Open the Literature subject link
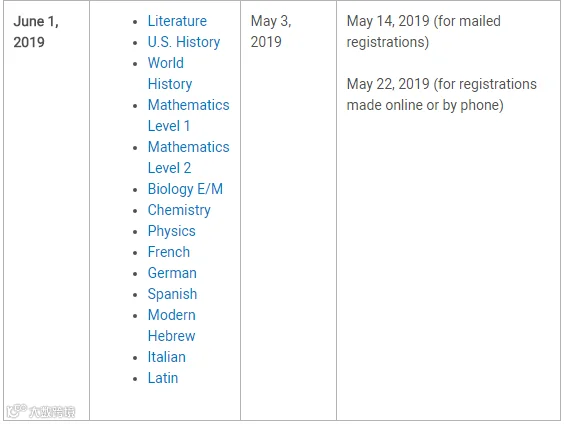This screenshot has height=424, width=565. (177, 21)
